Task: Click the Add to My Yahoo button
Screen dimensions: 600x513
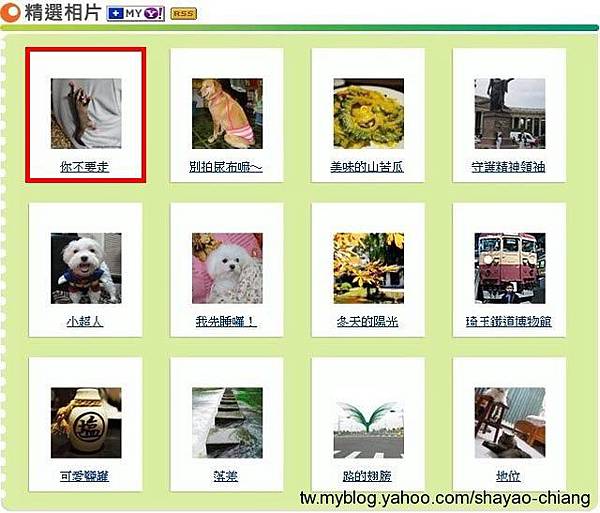Action: coord(135,14)
